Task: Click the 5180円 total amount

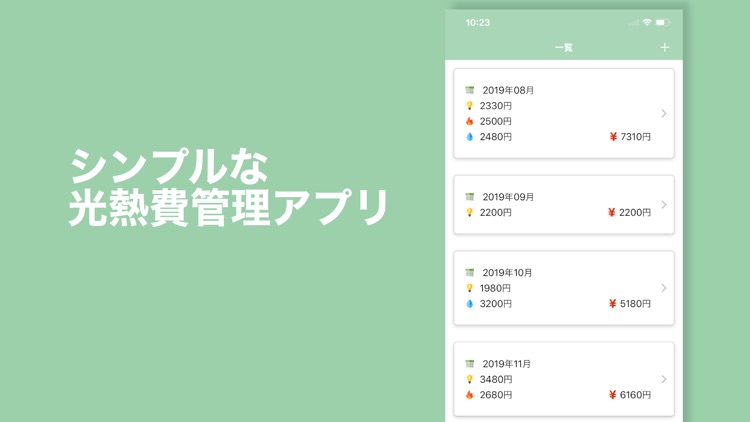Action: click(x=635, y=304)
